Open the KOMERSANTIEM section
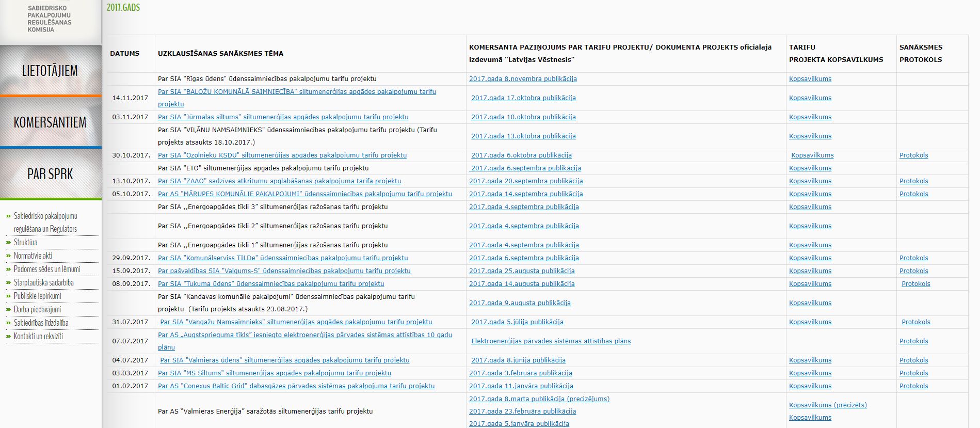Image resolution: width=980 pixels, height=428 pixels. [x=50, y=122]
